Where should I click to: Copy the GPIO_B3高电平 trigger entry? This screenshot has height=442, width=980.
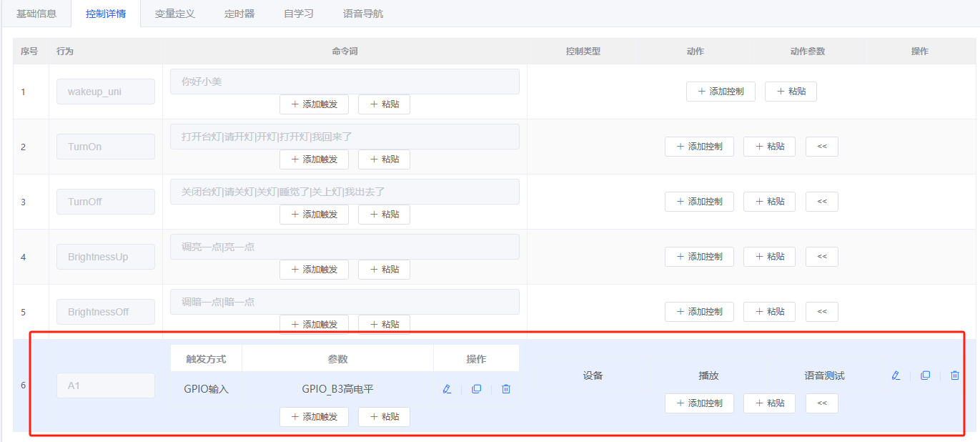[x=477, y=389]
